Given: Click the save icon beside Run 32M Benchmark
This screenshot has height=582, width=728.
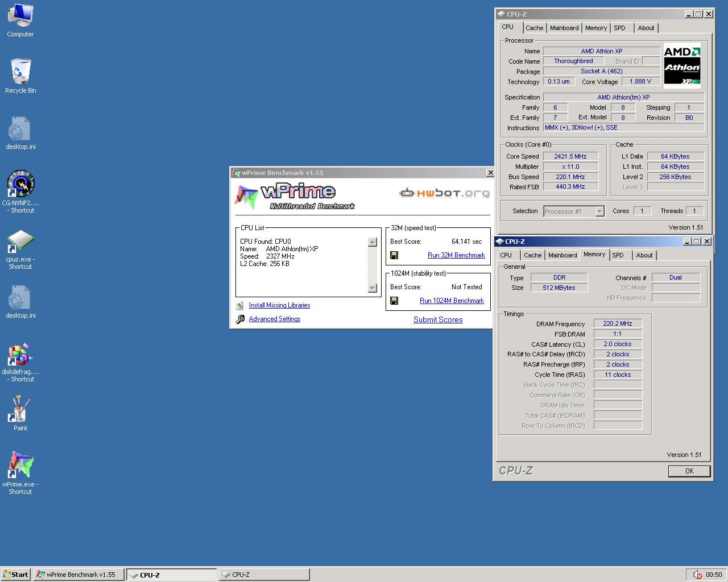Looking at the screenshot, I should [394, 255].
